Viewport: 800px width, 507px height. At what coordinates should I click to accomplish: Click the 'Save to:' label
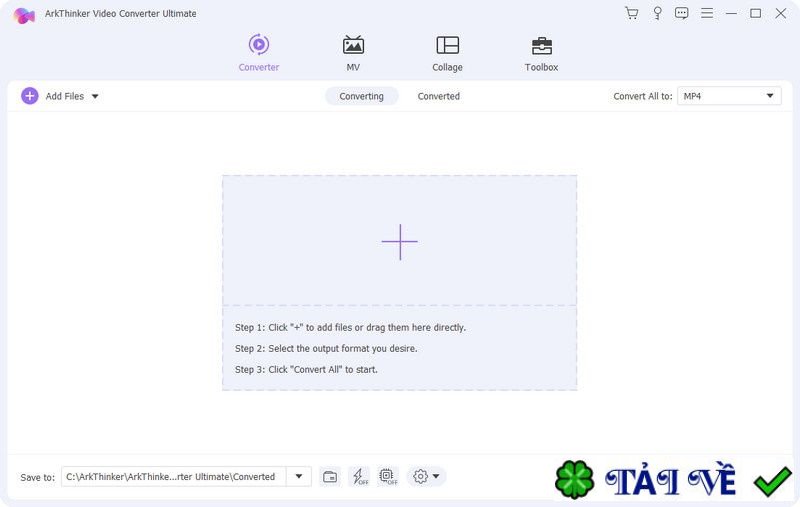37,477
